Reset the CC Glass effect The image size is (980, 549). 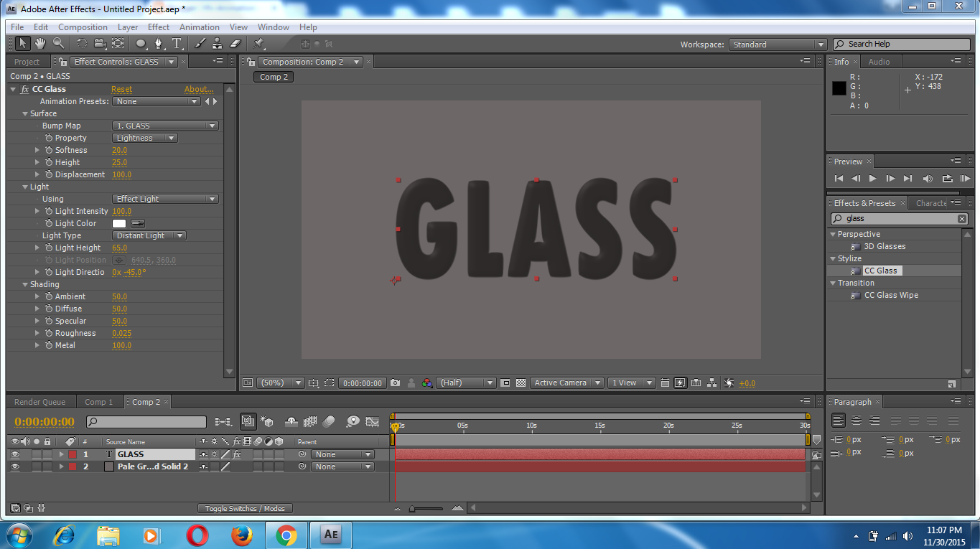click(121, 88)
